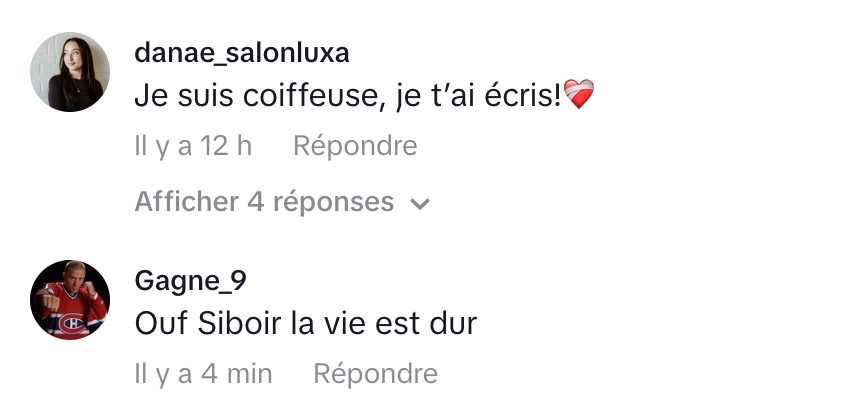Show replies via Afficher 4 réponses
The image size is (844, 402).
(x=264, y=202)
